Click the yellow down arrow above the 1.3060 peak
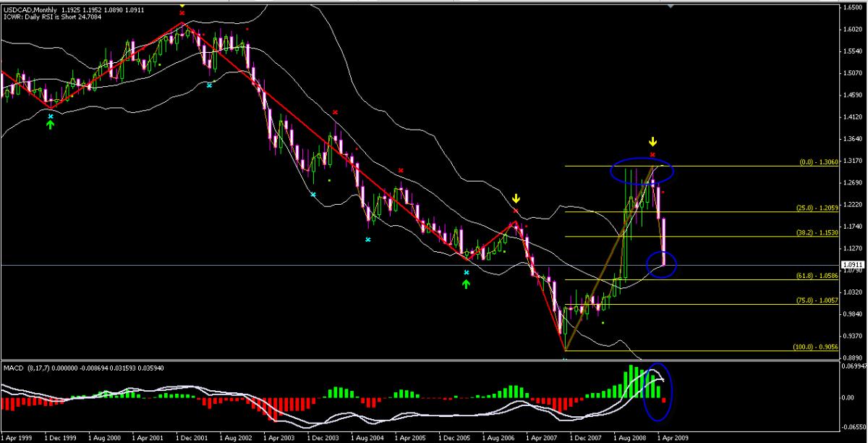Image resolution: width=868 pixels, height=443 pixels. 652,142
